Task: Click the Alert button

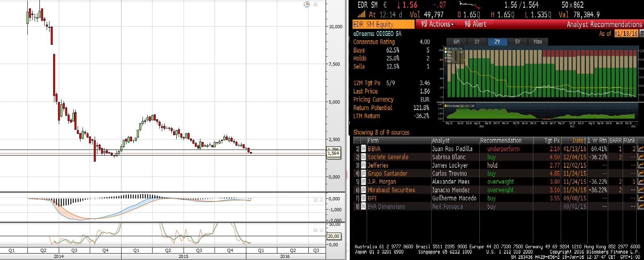Action: (x=475, y=24)
